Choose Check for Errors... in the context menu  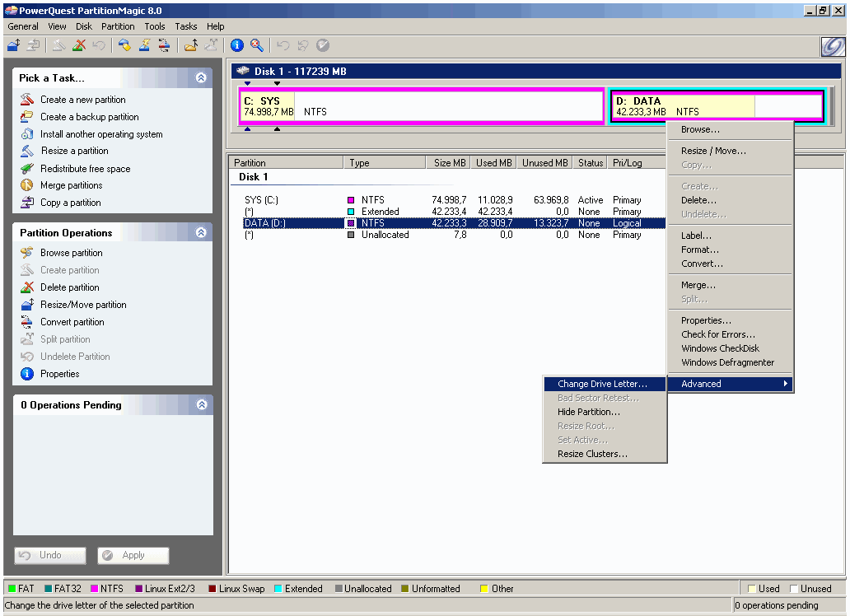coord(731,334)
